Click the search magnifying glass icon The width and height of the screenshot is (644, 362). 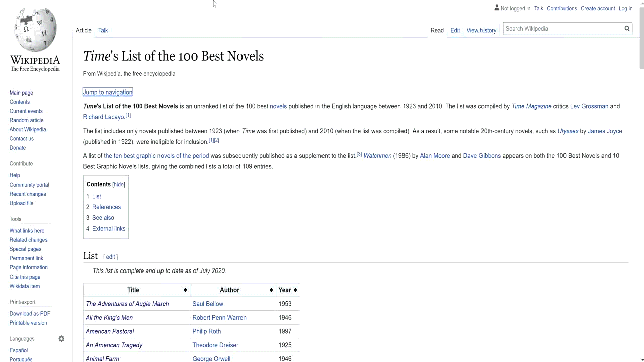click(x=627, y=29)
